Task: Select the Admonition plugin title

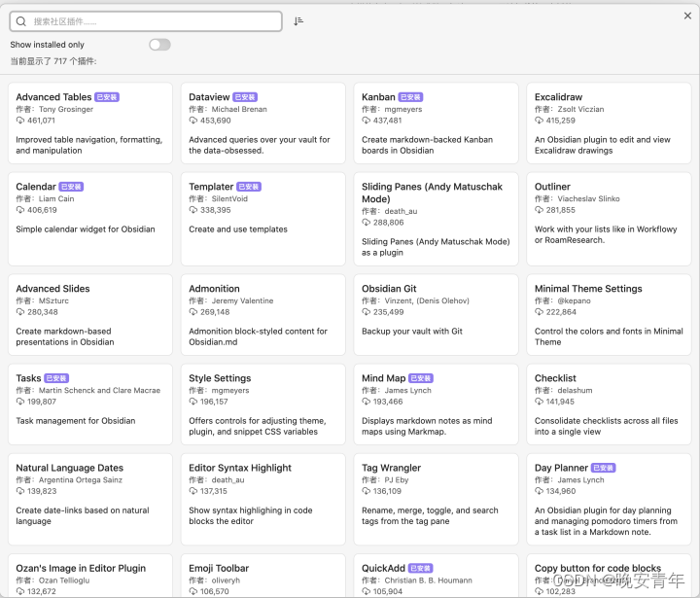Action: pos(214,289)
